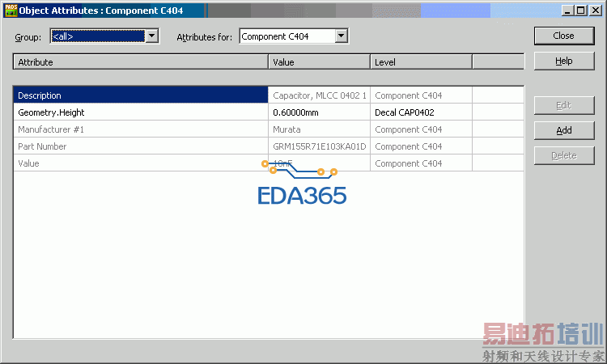This screenshot has width=607, height=364.
Task: Click the Capacitor, MLCC 0402 value cell
Action: pyautogui.click(x=320, y=95)
